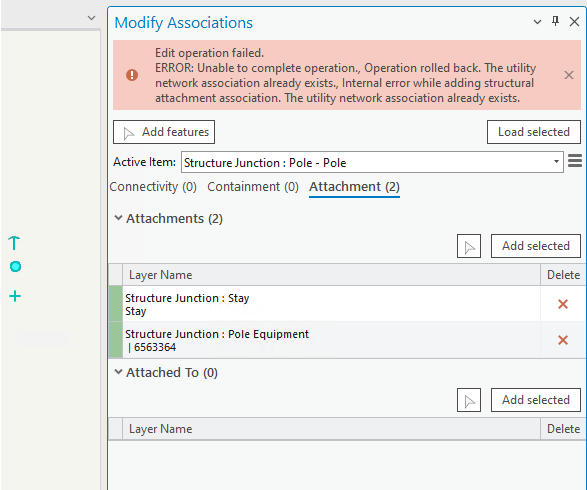Open the pane hamburger menu beside Active Item
This screenshot has width=587, height=490.
point(575,161)
